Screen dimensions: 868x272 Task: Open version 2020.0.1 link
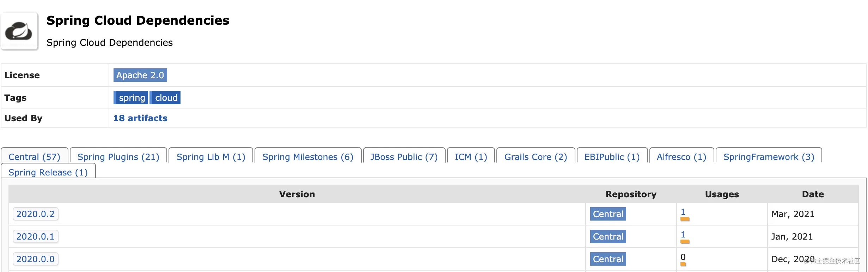click(35, 236)
